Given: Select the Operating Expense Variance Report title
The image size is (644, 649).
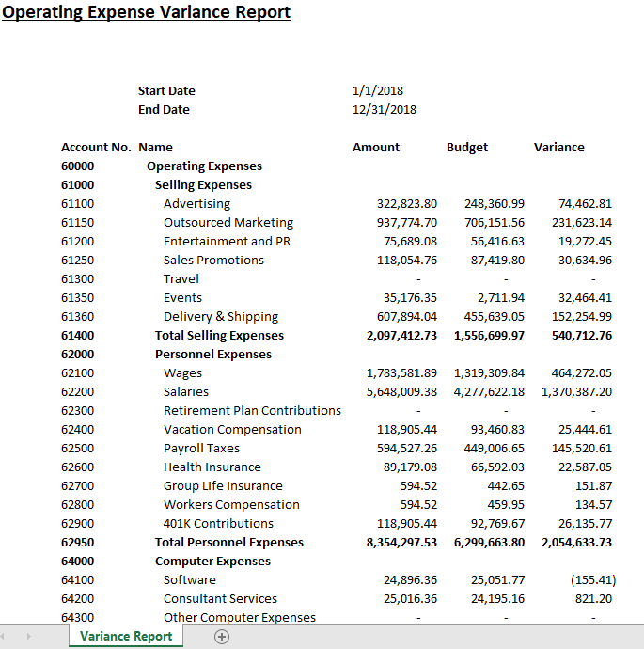Looking at the screenshot, I should point(146,12).
